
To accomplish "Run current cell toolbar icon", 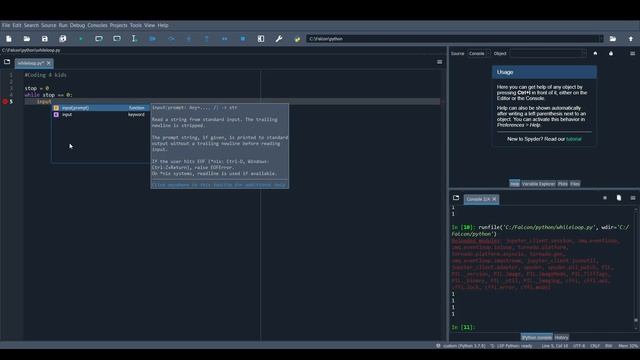I will pos(99,39).
